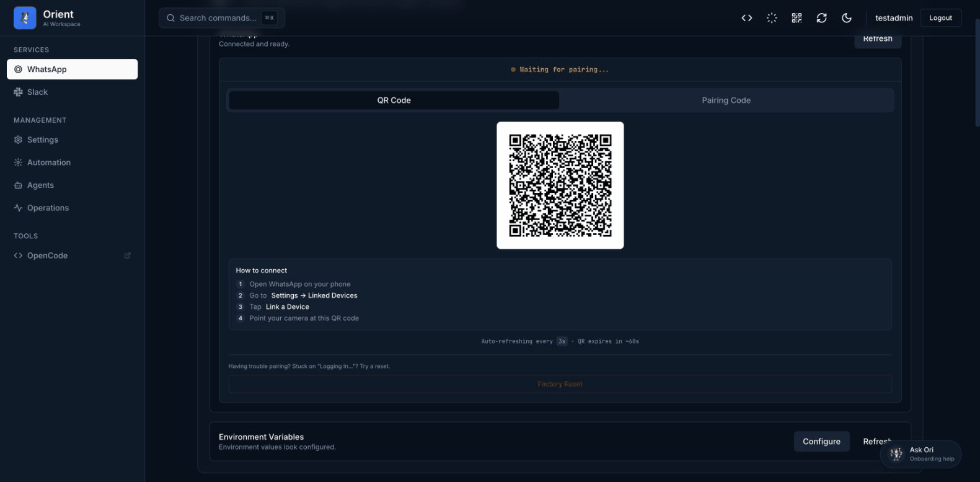Open the Ask Ori onboarding help
This screenshot has height=482, width=980.
[920, 454]
